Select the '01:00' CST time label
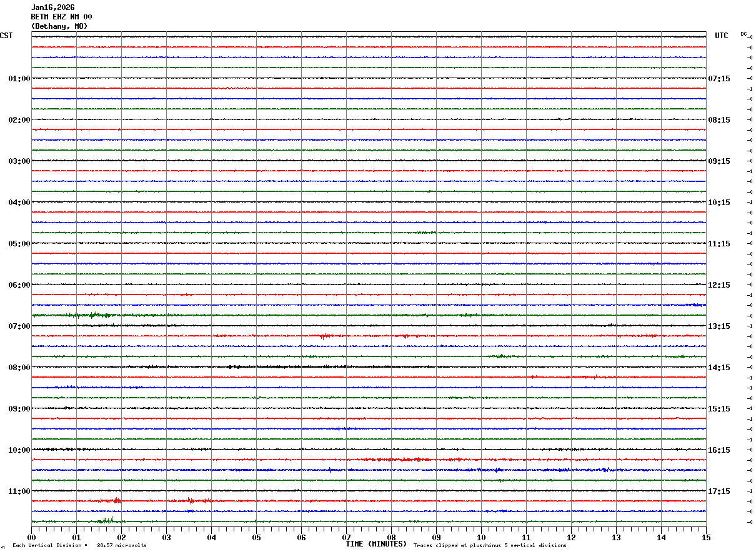This screenshot has width=756, height=554. point(19,79)
